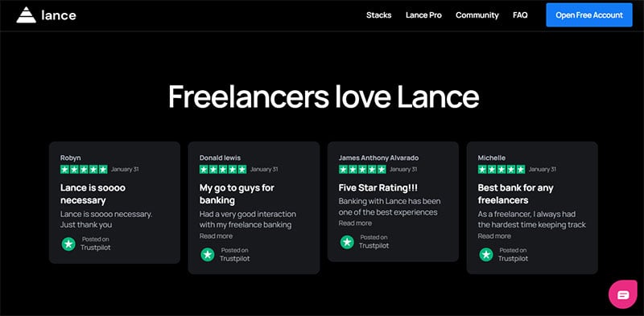Open the Community nav link
The width and height of the screenshot is (644, 316).
click(x=477, y=15)
